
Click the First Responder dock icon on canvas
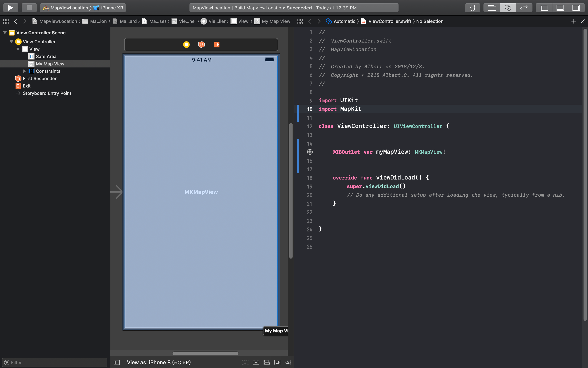click(202, 45)
